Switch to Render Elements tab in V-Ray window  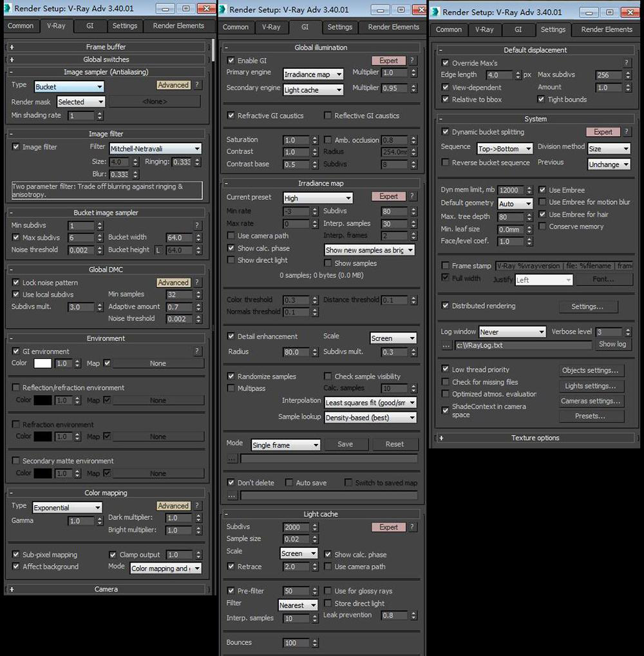(178, 26)
